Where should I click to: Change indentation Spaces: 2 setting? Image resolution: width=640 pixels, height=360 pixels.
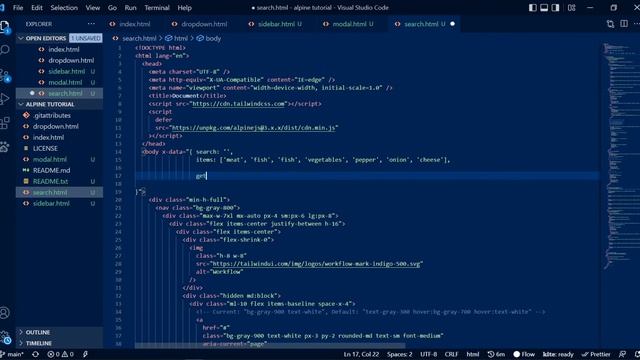click(399, 354)
